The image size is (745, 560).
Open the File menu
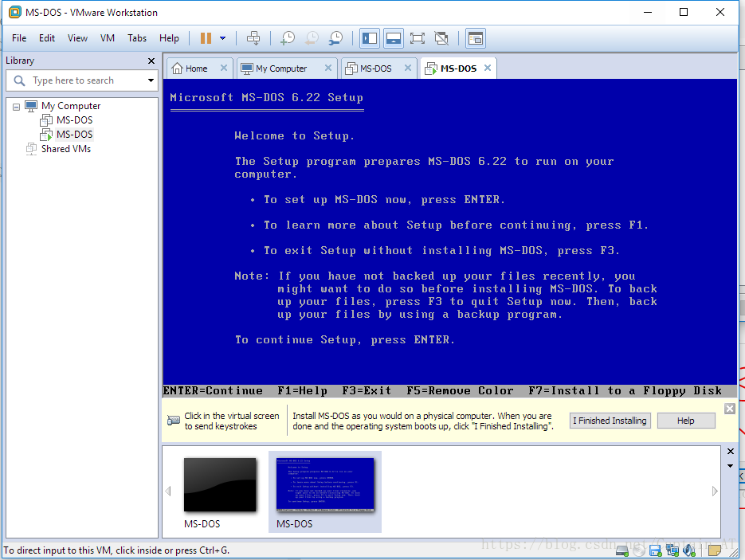click(x=19, y=38)
